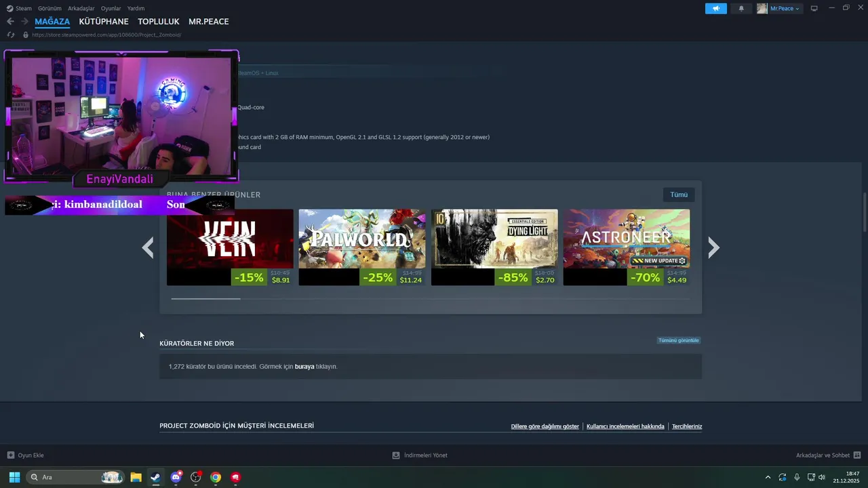
Task: Open Discord from the taskbar
Action: click(176, 477)
